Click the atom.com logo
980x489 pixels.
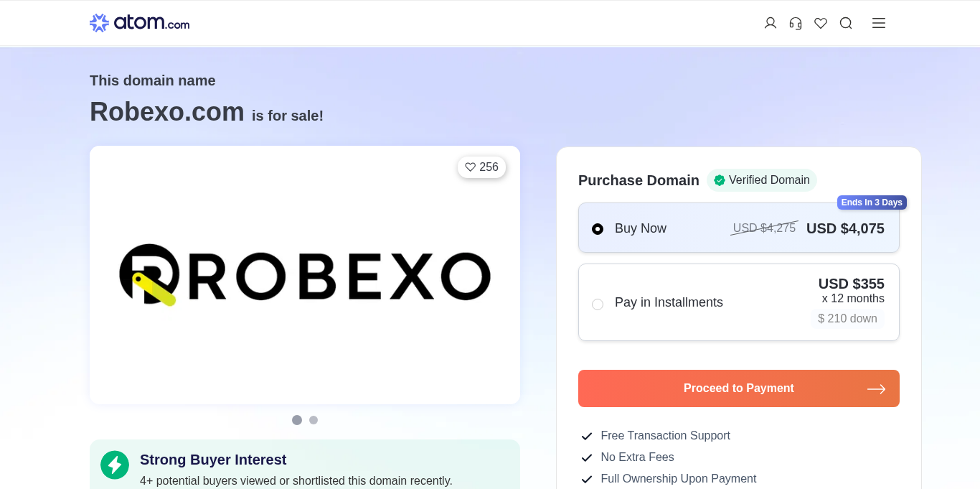click(140, 23)
